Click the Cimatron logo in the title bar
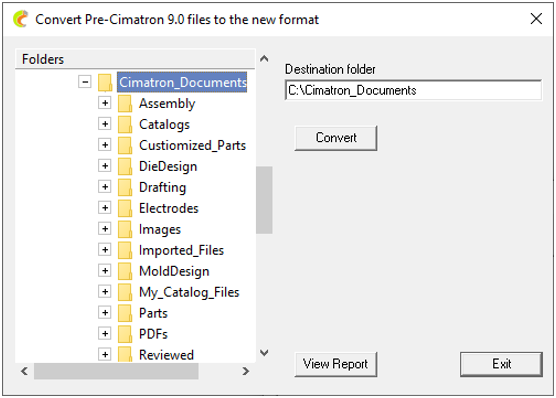 [x=20, y=19]
